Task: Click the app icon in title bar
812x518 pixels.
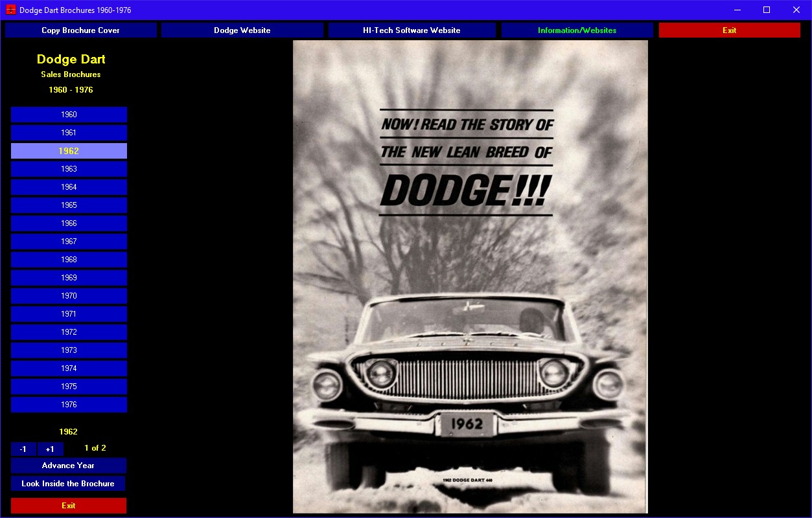Action: coord(11,10)
